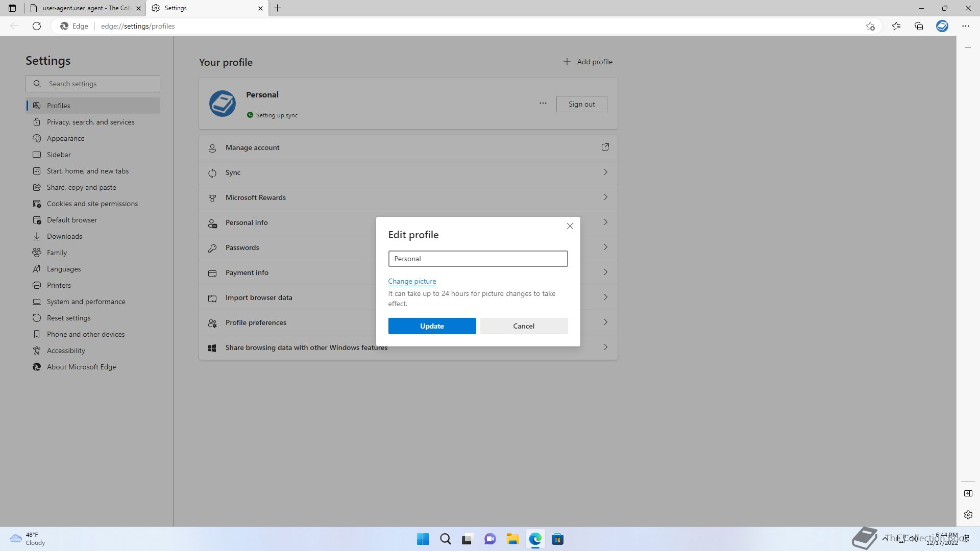Click the Change picture link
The image size is (980, 551).
pos(411,281)
